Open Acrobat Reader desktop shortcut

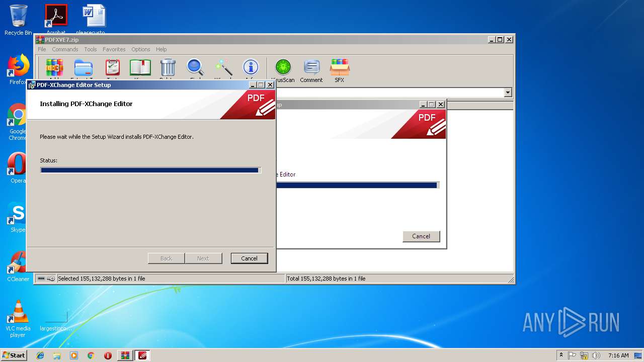point(56,19)
